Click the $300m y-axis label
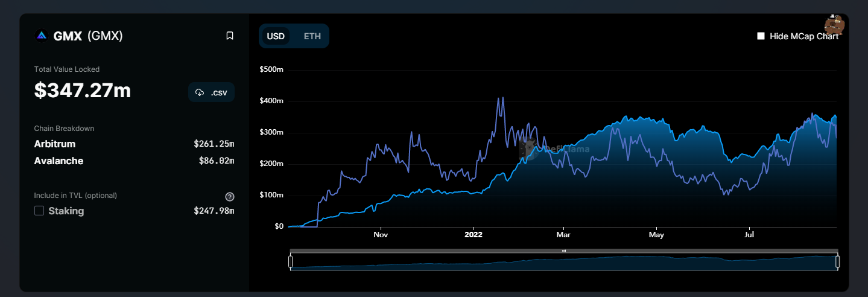868x297 pixels. pyautogui.click(x=271, y=132)
